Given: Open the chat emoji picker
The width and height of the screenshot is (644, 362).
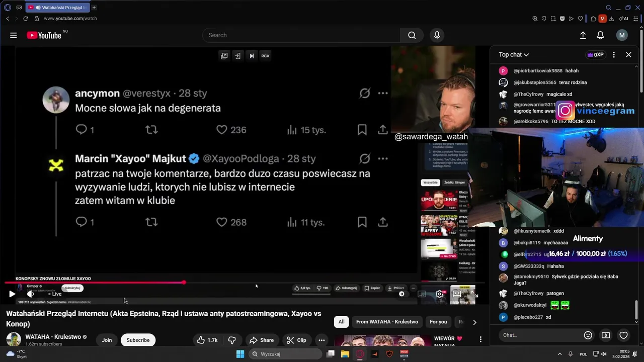Looking at the screenshot, I should point(588,335).
